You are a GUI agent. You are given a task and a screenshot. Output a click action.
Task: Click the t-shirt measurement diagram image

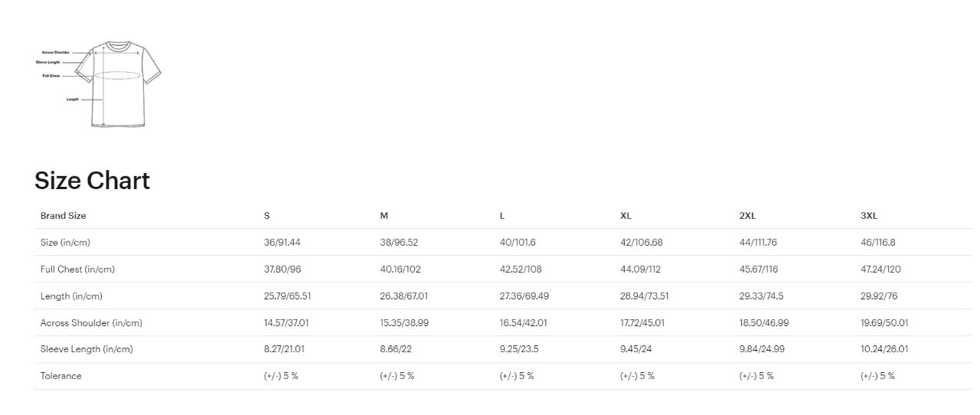(115, 84)
